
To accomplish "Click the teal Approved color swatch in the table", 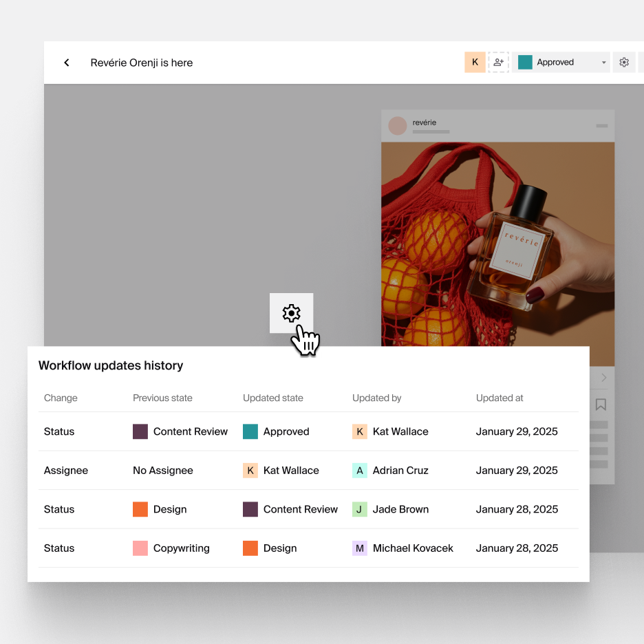I will point(249,431).
